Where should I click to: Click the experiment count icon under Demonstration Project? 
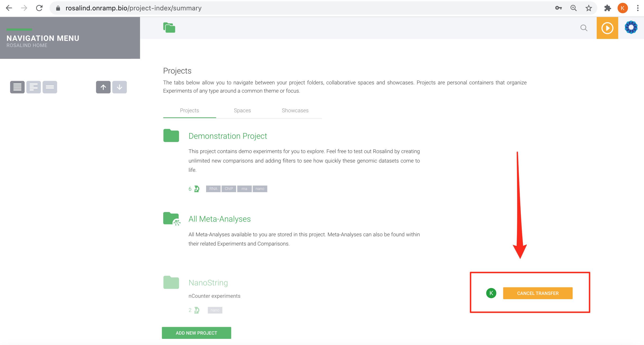coord(197,189)
